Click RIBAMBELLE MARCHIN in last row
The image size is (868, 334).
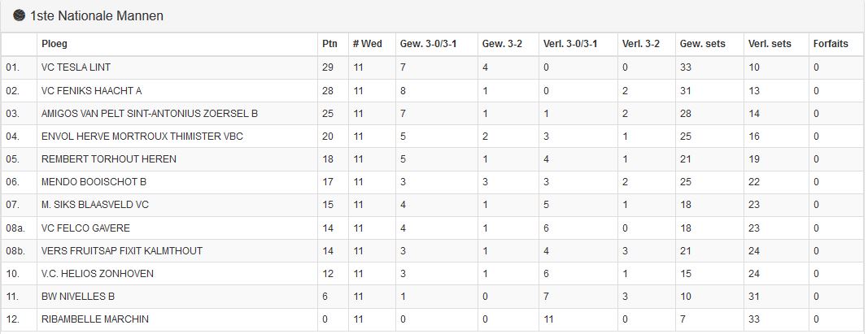coord(95,319)
